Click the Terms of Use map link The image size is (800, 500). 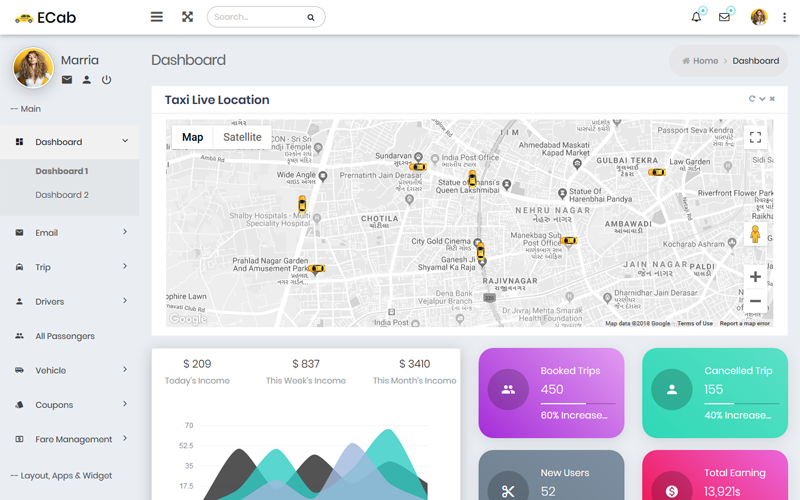click(695, 323)
